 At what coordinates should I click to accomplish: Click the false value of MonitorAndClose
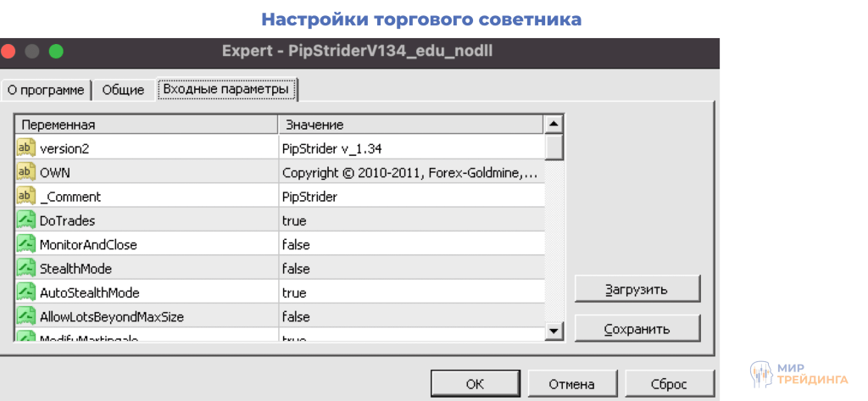[411, 244]
